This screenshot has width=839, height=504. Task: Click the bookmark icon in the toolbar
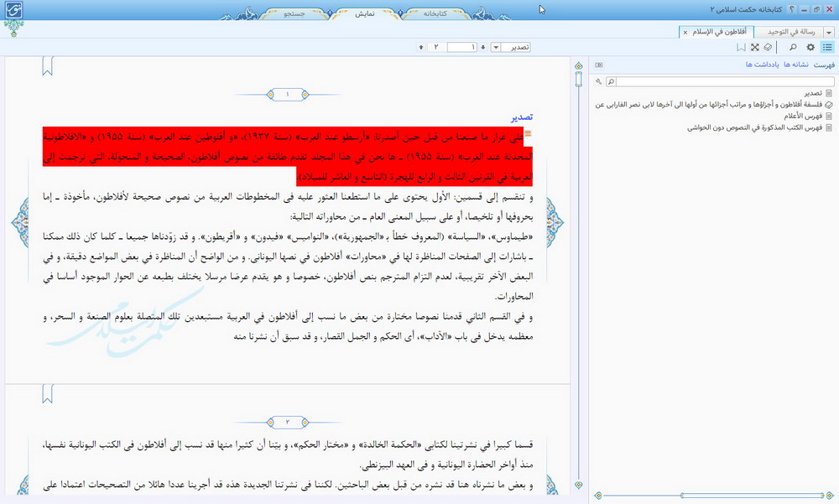pos(741,47)
